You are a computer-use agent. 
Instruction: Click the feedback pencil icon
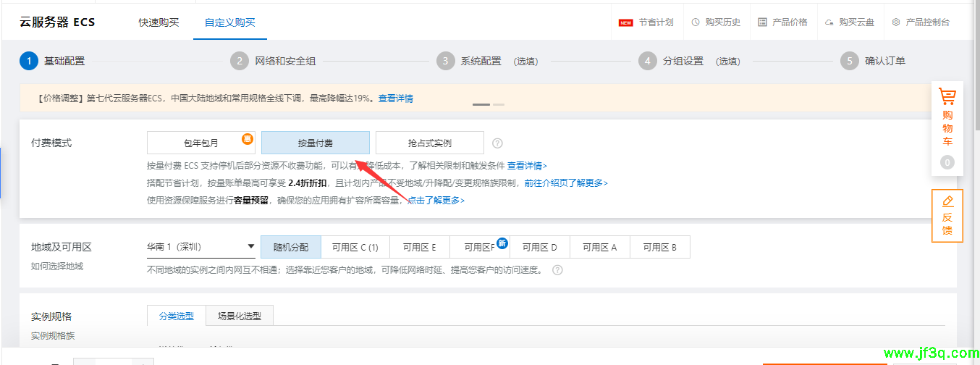pyautogui.click(x=947, y=201)
